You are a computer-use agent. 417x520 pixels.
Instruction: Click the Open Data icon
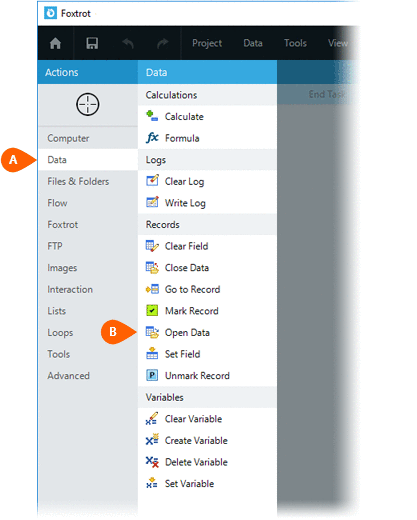[x=152, y=332]
